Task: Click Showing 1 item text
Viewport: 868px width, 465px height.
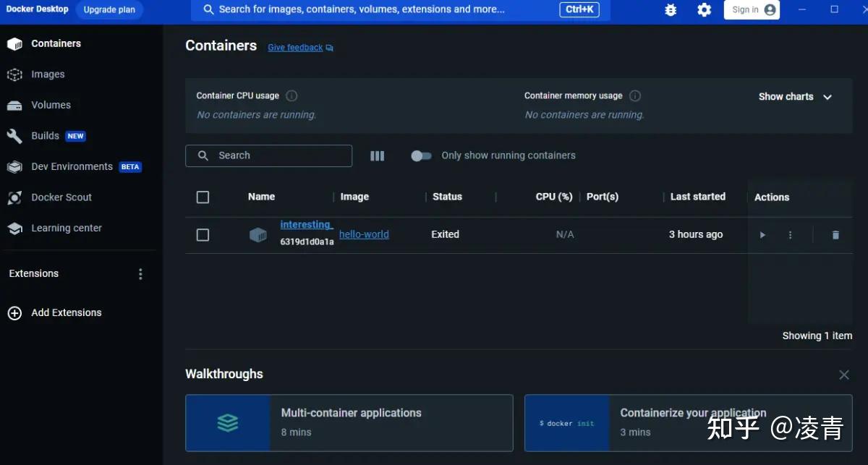Action: (x=817, y=336)
